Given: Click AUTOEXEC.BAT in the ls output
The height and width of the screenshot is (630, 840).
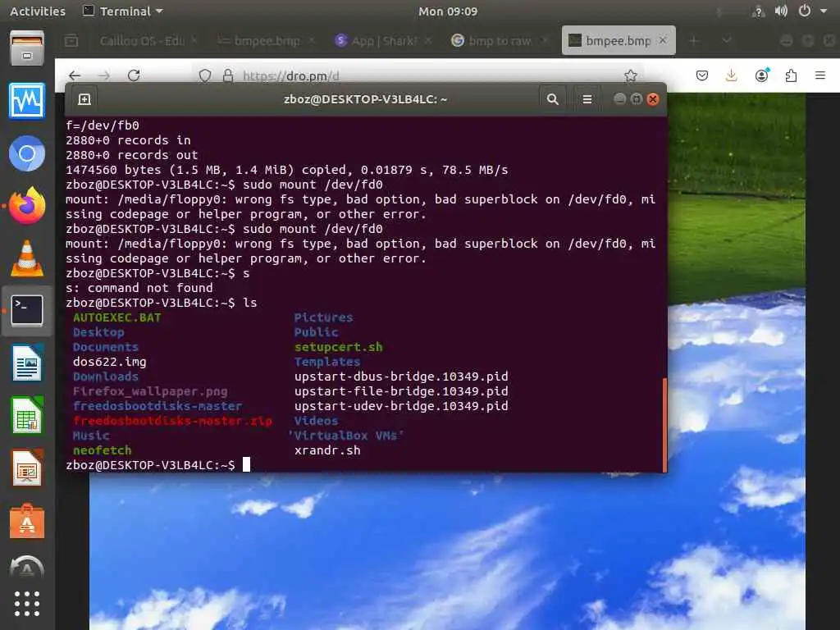Looking at the screenshot, I should 116,317.
